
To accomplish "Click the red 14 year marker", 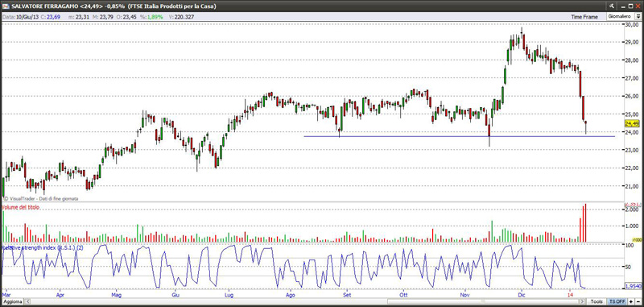I will [x=570, y=295].
